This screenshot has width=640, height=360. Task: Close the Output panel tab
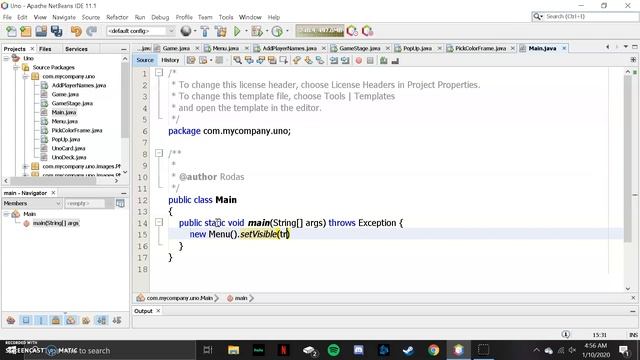coord(158,311)
